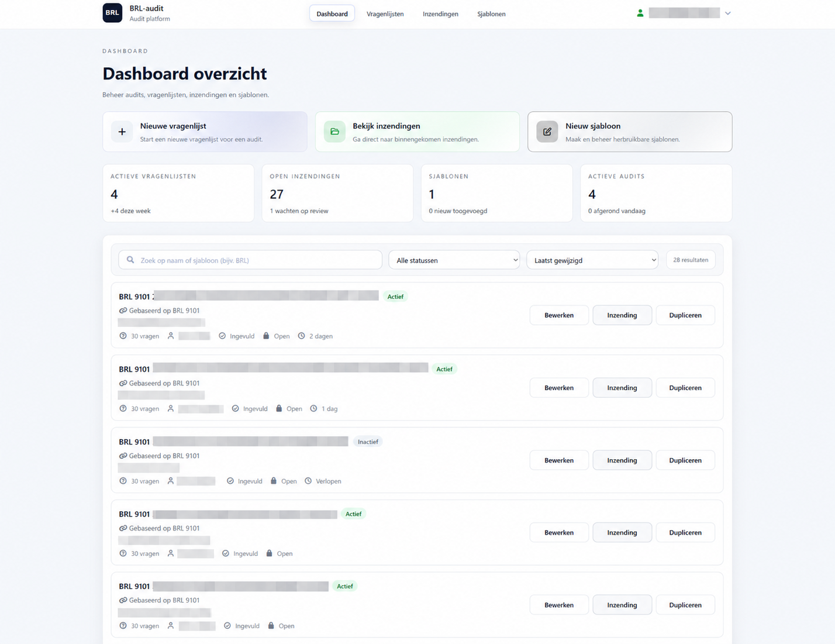Click the '0 nieuw toegevoegd' text
835x644 pixels.
pyautogui.click(x=458, y=211)
